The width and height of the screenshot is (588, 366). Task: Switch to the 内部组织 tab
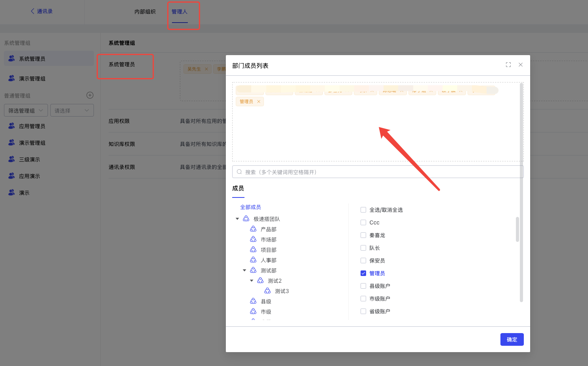(145, 12)
